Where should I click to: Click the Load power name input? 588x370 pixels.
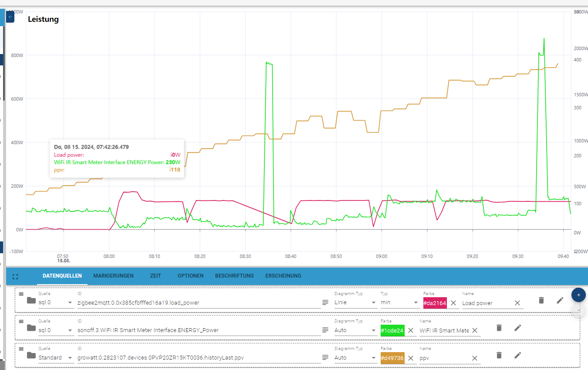pos(487,303)
